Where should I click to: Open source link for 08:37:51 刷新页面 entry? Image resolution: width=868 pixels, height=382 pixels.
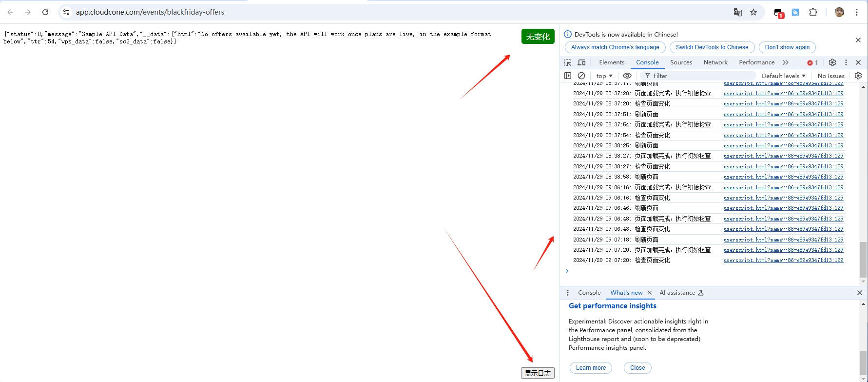pos(783,114)
